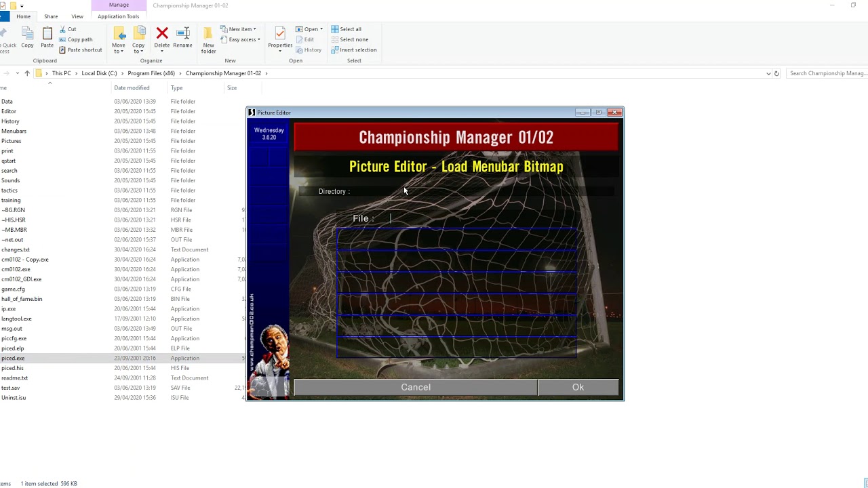Create a New folder from the ribbon
The height and width of the screenshot is (488, 868).
(208, 40)
